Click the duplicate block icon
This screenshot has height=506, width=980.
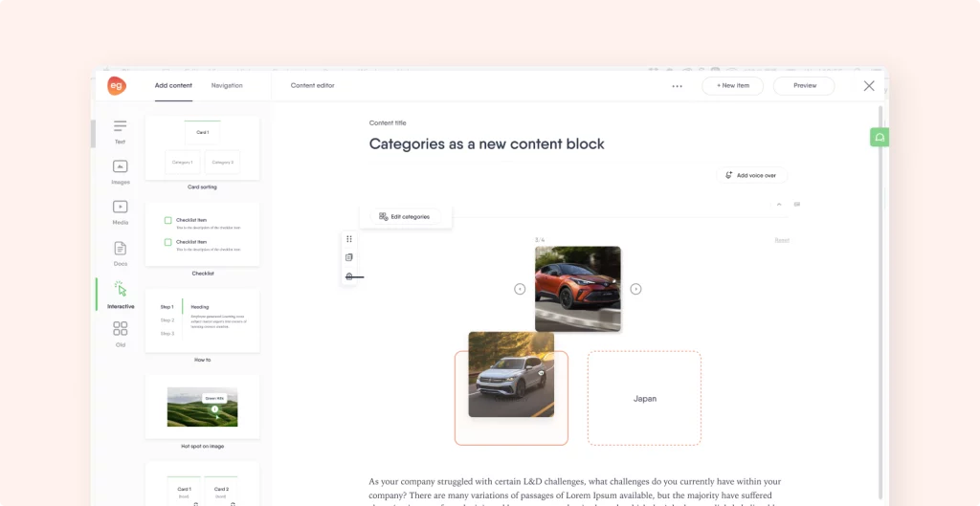(x=349, y=257)
